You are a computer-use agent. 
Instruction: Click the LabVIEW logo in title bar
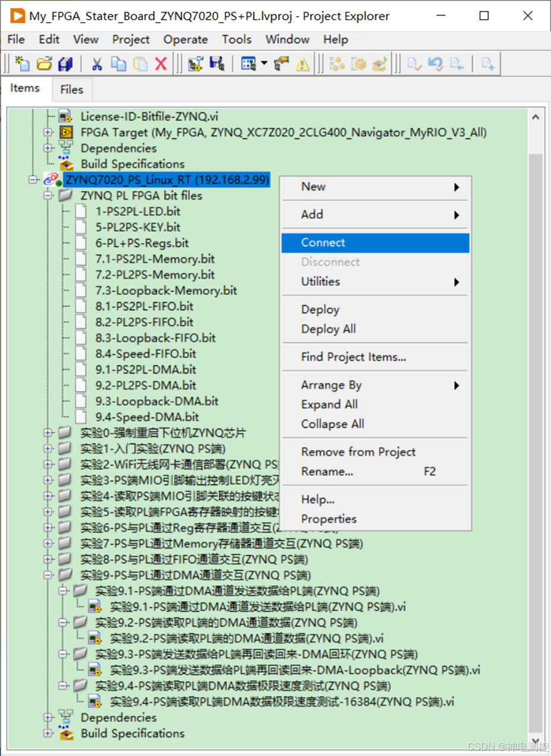click(x=17, y=15)
